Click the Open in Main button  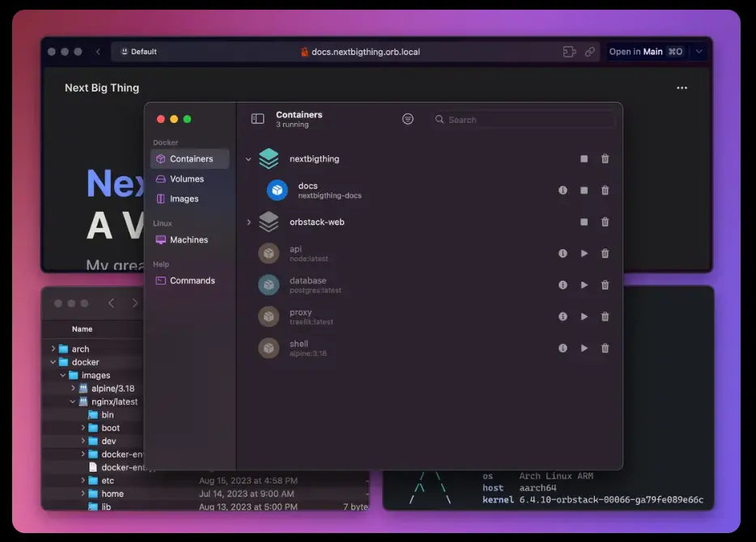click(646, 52)
